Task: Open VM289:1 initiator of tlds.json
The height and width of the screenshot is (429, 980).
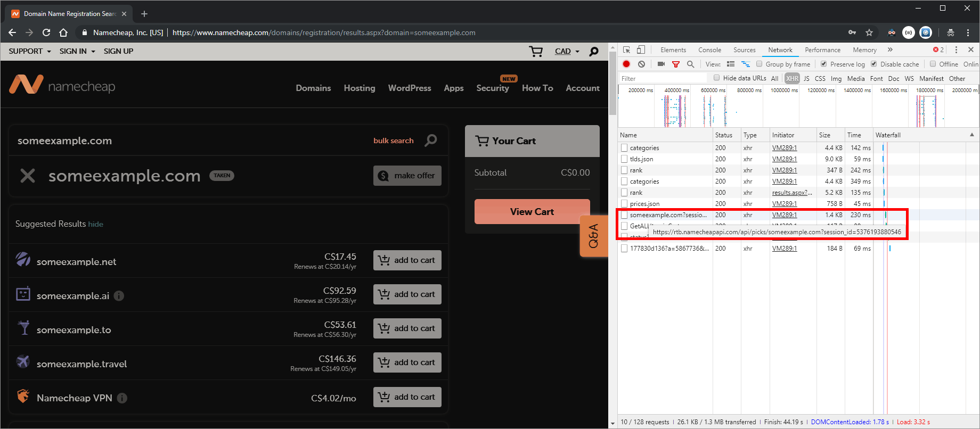Action: point(785,159)
